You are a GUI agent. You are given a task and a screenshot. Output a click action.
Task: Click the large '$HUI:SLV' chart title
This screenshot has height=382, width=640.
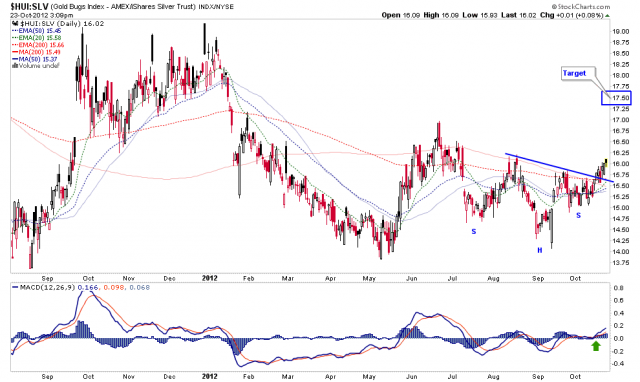29,7
